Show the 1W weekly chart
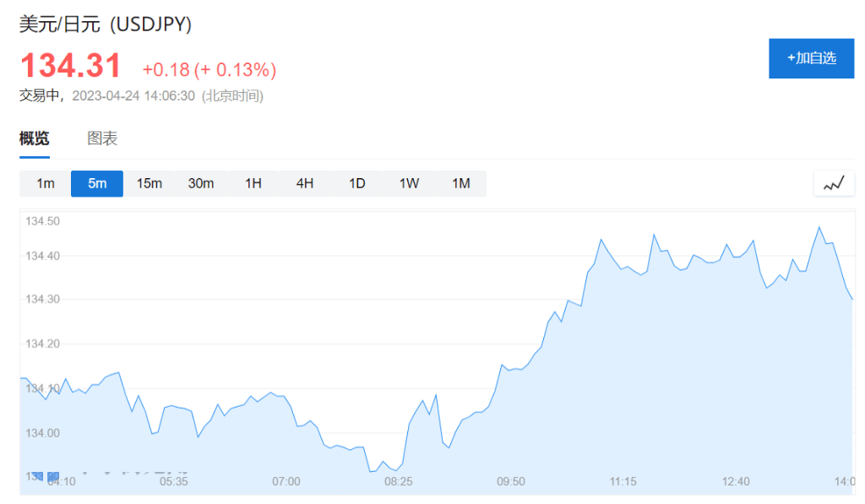The image size is (865, 504). 409,184
